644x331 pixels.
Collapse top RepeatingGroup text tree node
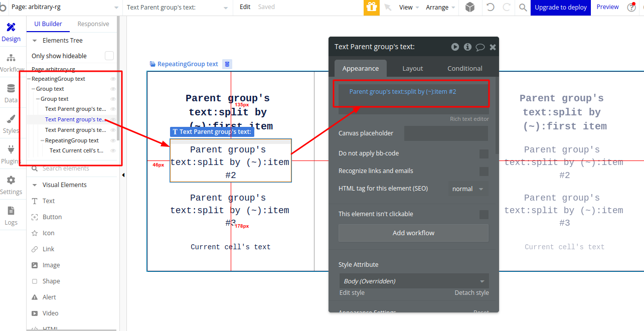pos(29,79)
